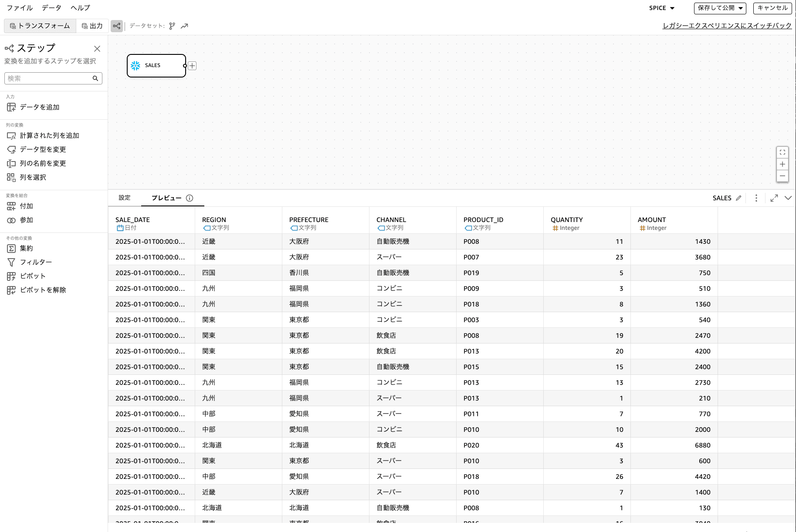The width and height of the screenshot is (796, 532).
Task: Zoom out the canvas with minus button
Action: point(782,176)
